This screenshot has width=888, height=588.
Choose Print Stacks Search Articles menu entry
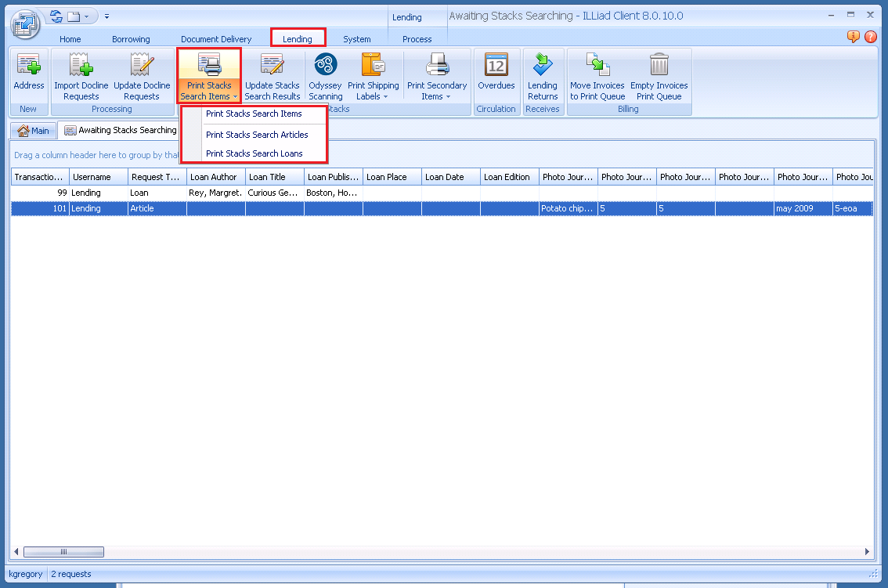point(257,135)
